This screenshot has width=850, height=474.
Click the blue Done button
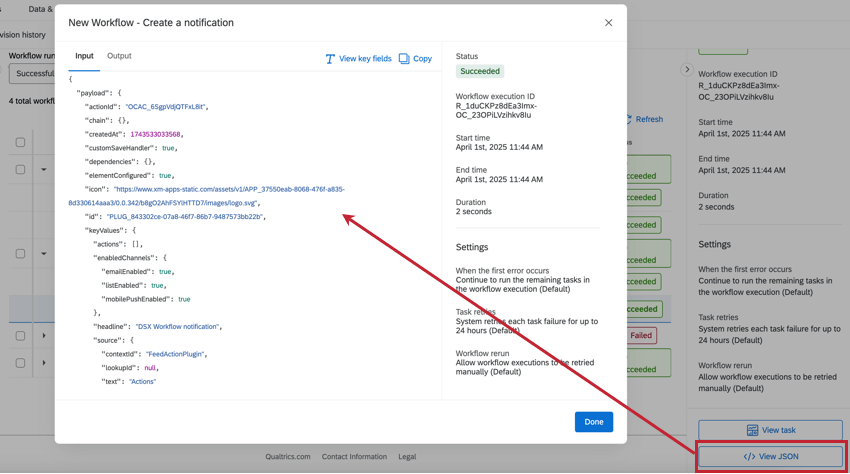coord(594,422)
